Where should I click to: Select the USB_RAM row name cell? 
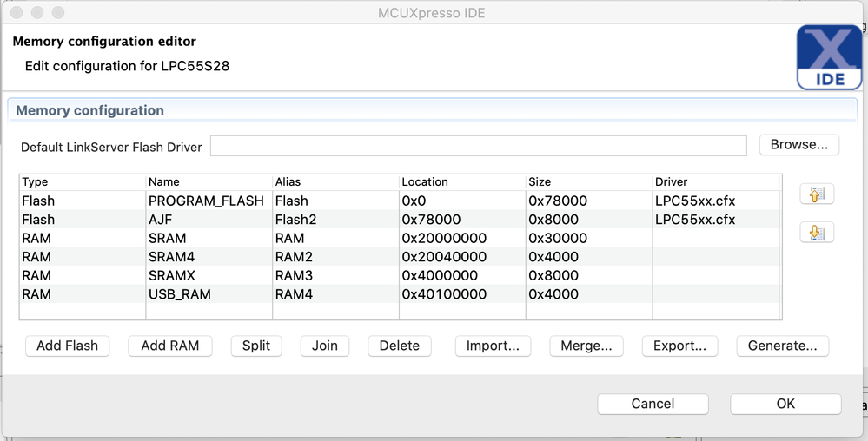pyautogui.click(x=180, y=294)
